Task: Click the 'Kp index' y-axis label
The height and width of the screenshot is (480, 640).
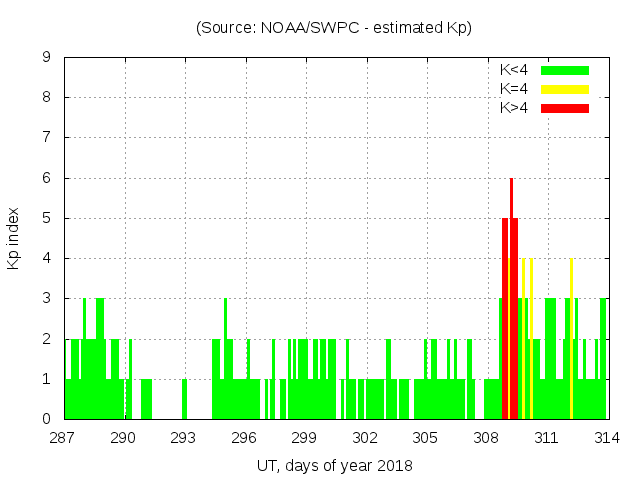Action: pos(14,238)
